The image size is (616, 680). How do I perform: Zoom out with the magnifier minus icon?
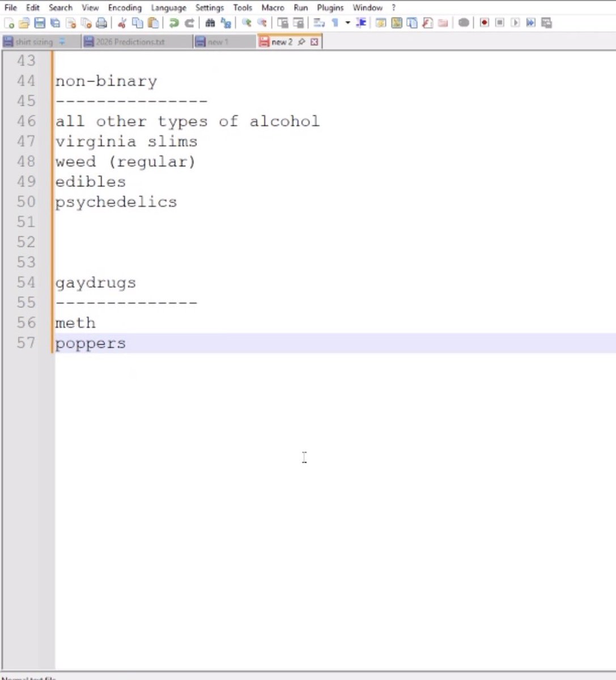(262, 23)
